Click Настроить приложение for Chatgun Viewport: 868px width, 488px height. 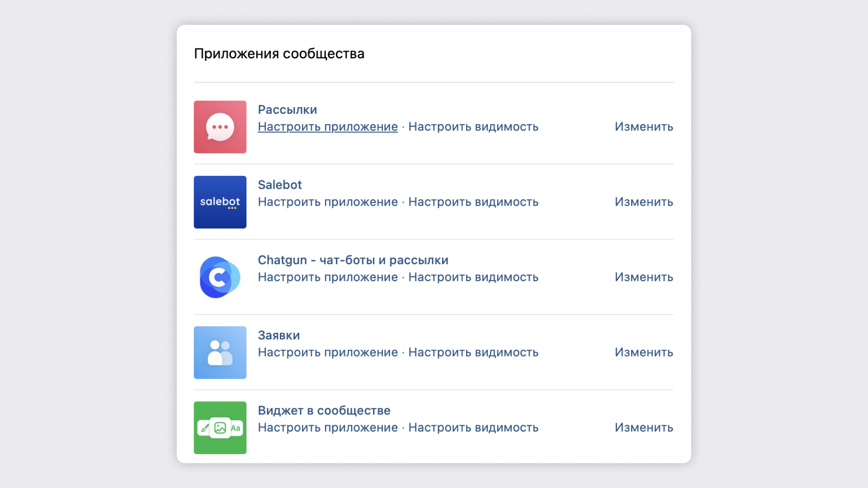(x=328, y=277)
